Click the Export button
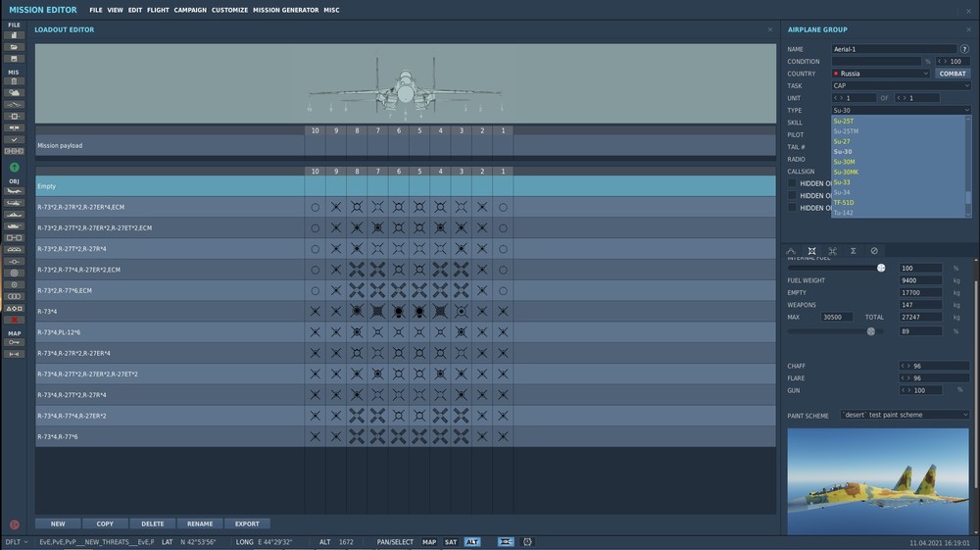 247,524
